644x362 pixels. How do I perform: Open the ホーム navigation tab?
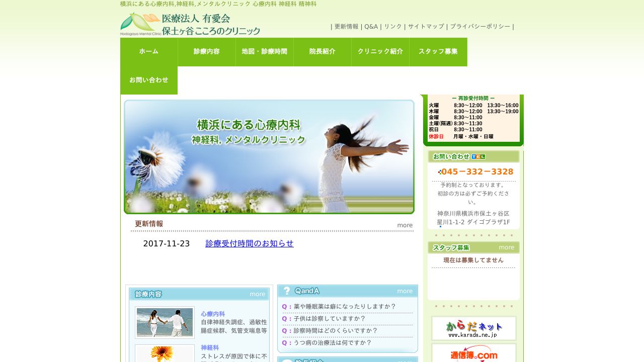[x=148, y=51]
